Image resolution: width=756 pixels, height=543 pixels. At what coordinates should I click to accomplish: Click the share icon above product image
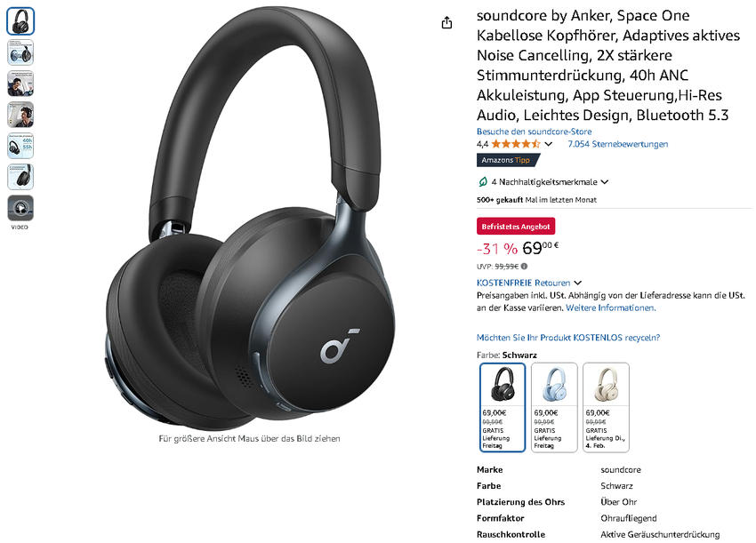point(446,22)
